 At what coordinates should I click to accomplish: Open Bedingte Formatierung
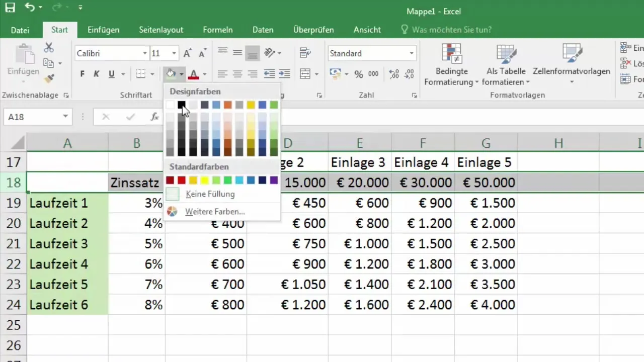[451, 64]
